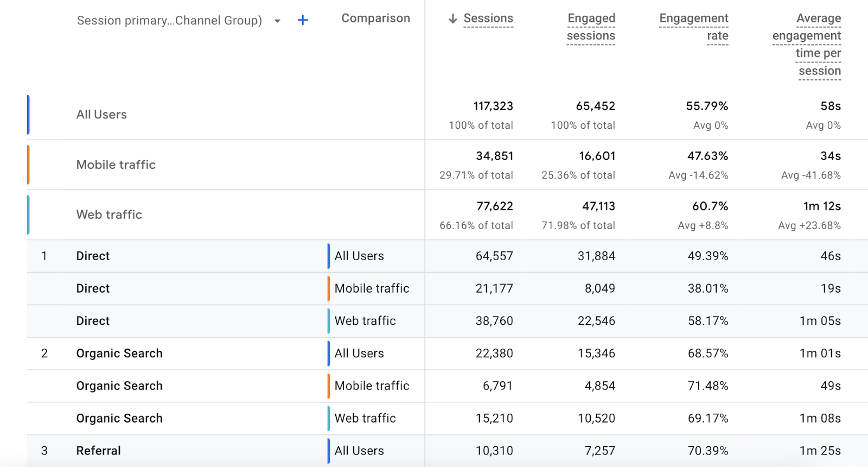Click Direct in row 1

93,256
